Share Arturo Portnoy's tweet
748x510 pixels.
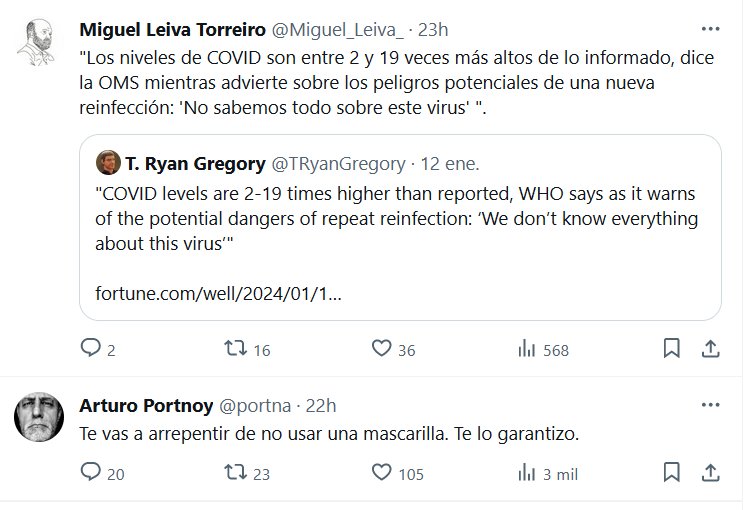(709, 473)
